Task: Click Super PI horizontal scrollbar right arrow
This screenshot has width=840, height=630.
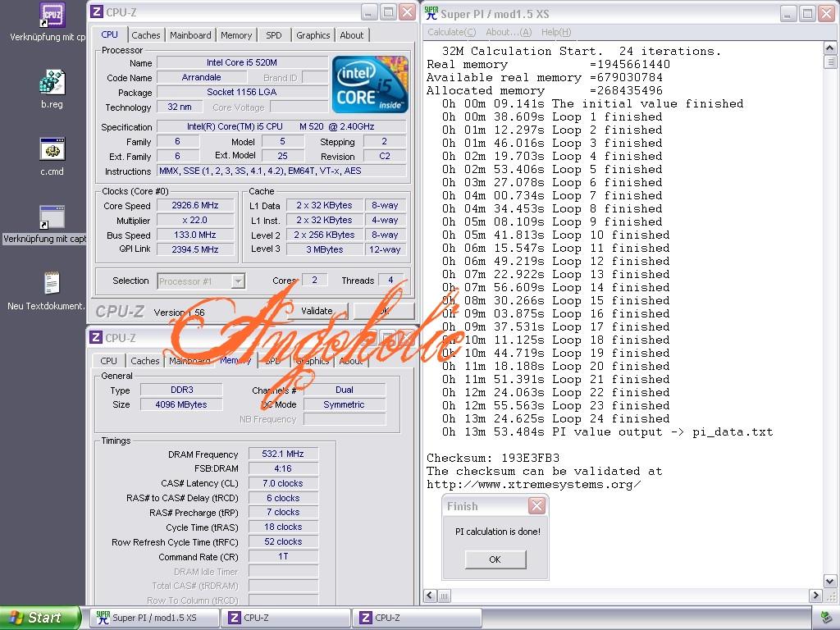Action: point(815,596)
